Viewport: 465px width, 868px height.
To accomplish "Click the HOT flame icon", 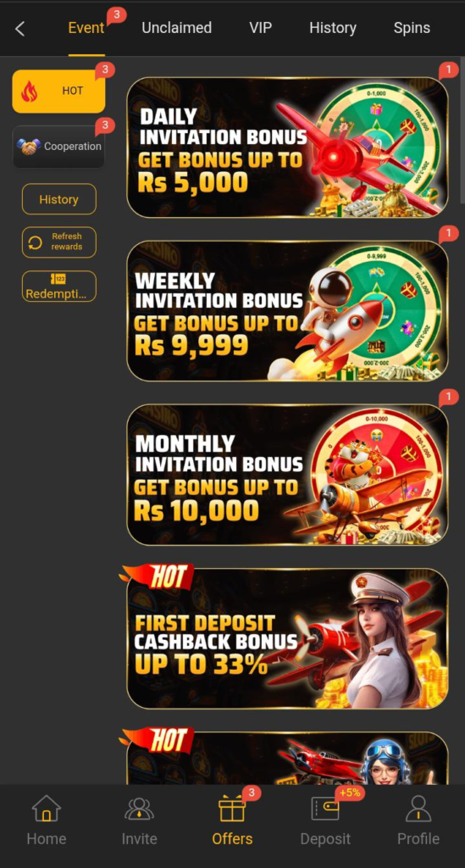I will (30, 92).
